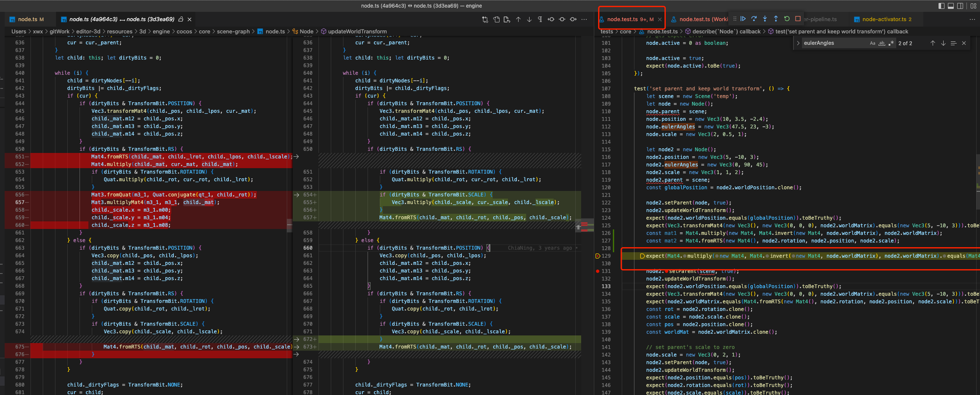The image size is (980, 395).
Task: Expand the replace field in find widget
Action: (x=798, y=43)
